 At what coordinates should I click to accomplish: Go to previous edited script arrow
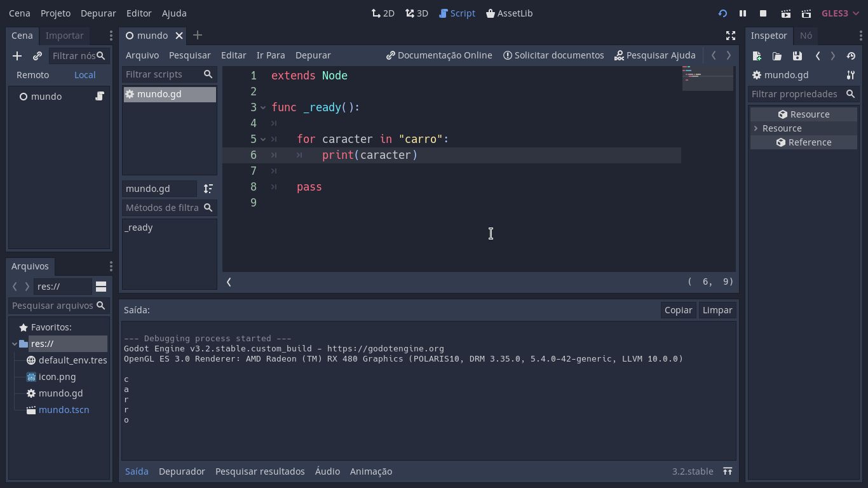(x=714, y=55)
